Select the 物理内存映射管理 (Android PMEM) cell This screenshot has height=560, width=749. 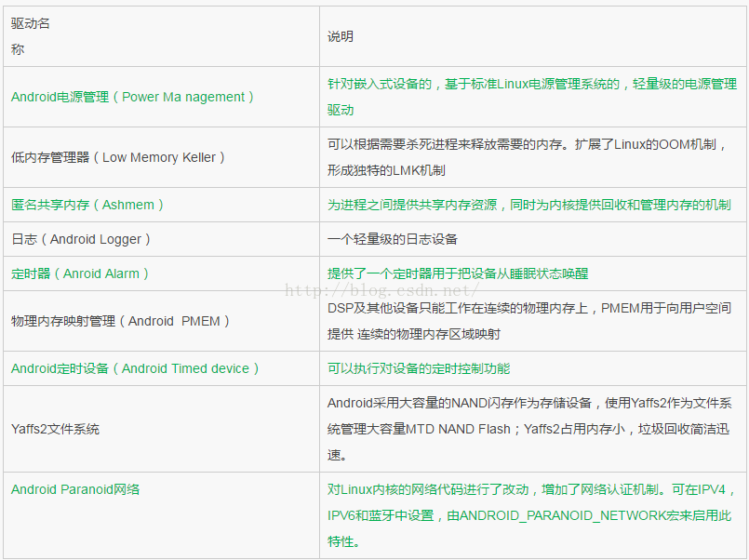pyautogui.click(x=120, y=321)
